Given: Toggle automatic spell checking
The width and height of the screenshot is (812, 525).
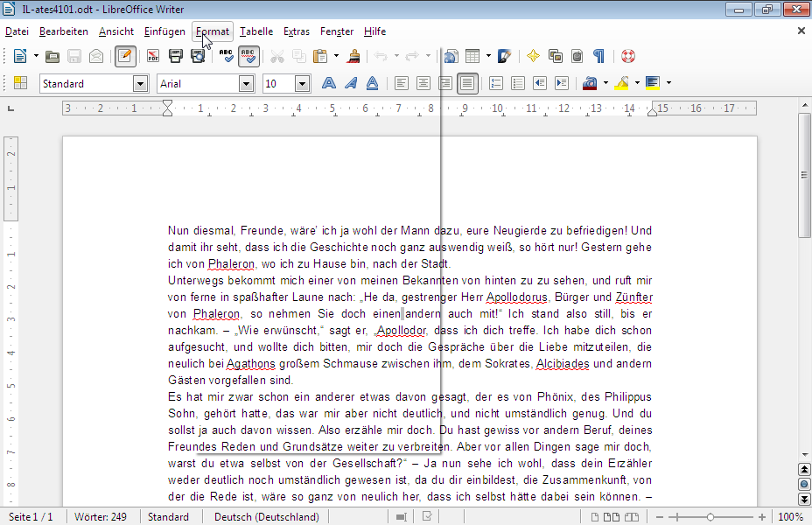Looking at the screenshot, I should 248,56.
